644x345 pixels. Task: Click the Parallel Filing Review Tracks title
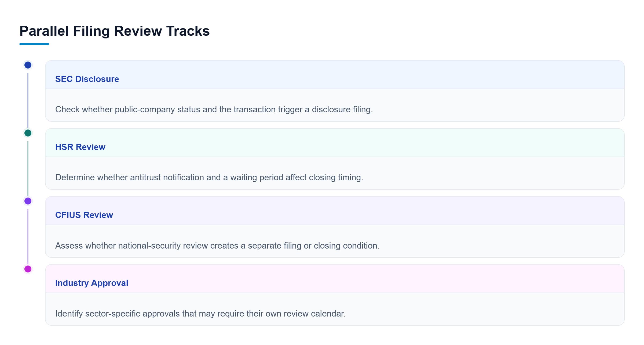point(115,31)
